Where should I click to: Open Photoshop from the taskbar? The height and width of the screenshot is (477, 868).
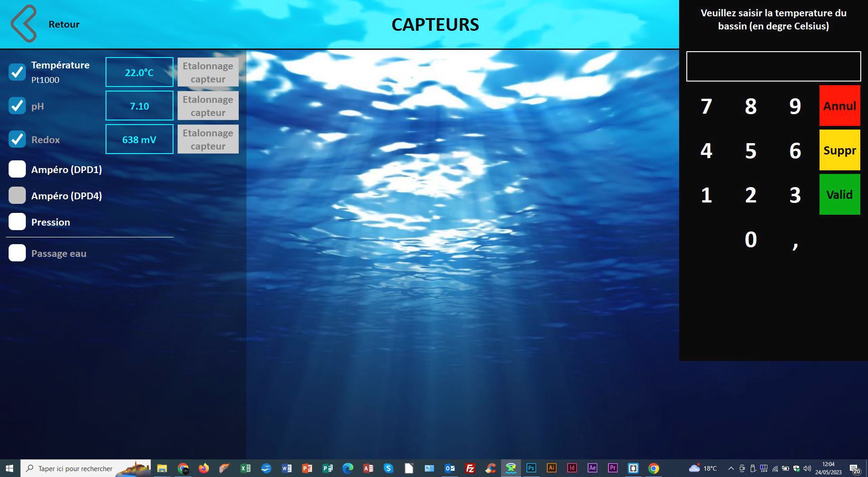[x=531, y=468]
